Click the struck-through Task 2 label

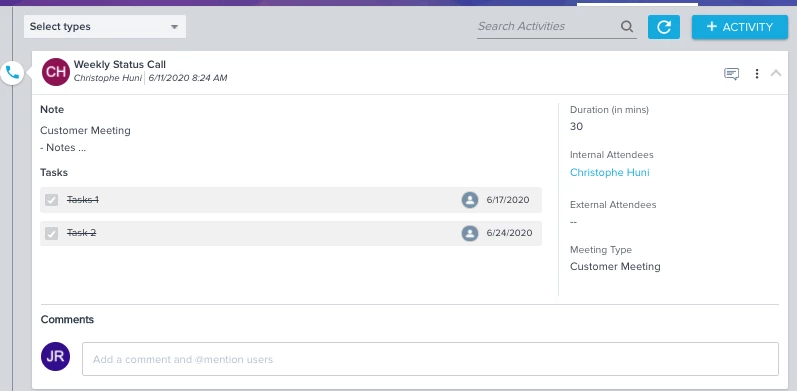[x=81, y=233]
